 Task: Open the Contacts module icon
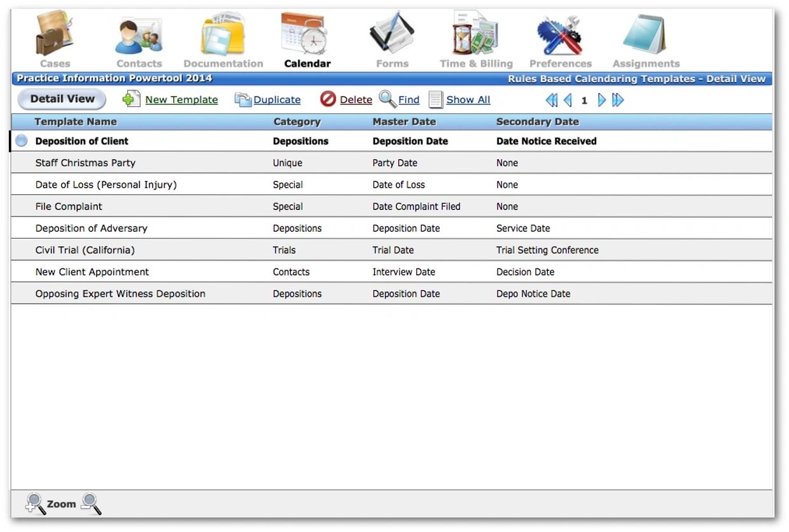pos(139,36)
